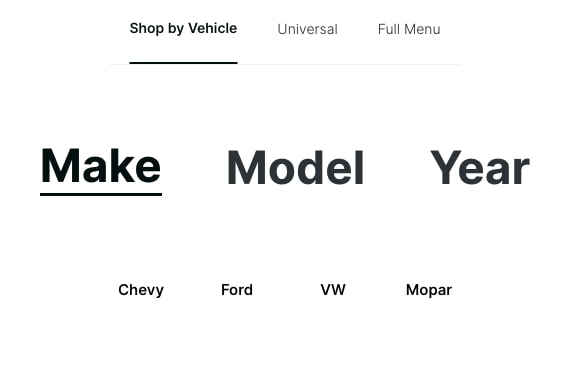Jump to the Year selection step

[480, 168]
